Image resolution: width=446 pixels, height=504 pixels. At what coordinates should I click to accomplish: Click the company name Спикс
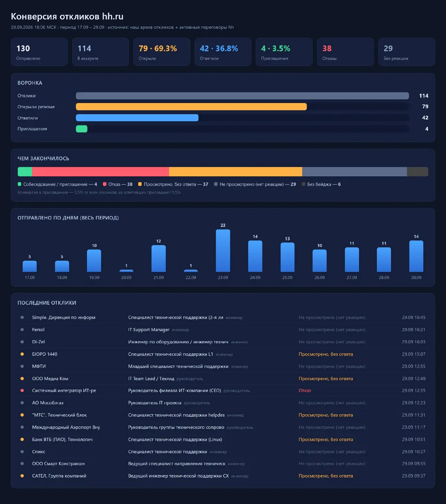[39, 452]
